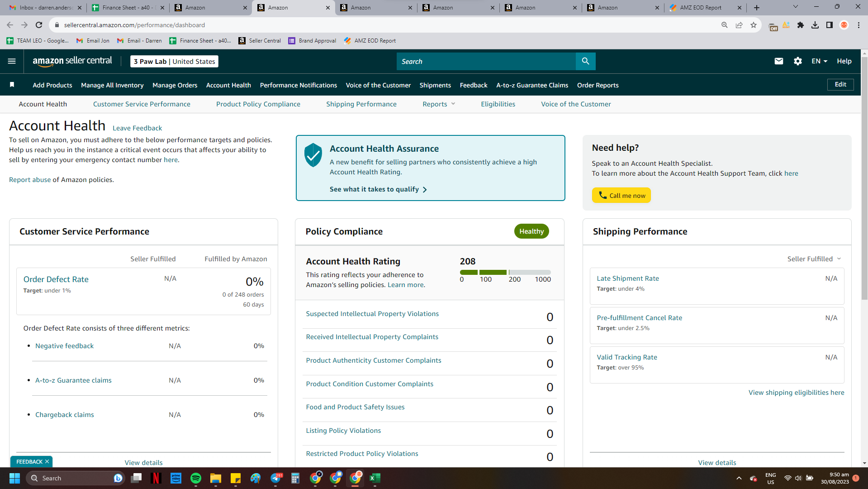The width and height of the screenshot is (868, 489).
Task: Click the browser zoom magnifier icon in address bar
Action: point(724,25)
